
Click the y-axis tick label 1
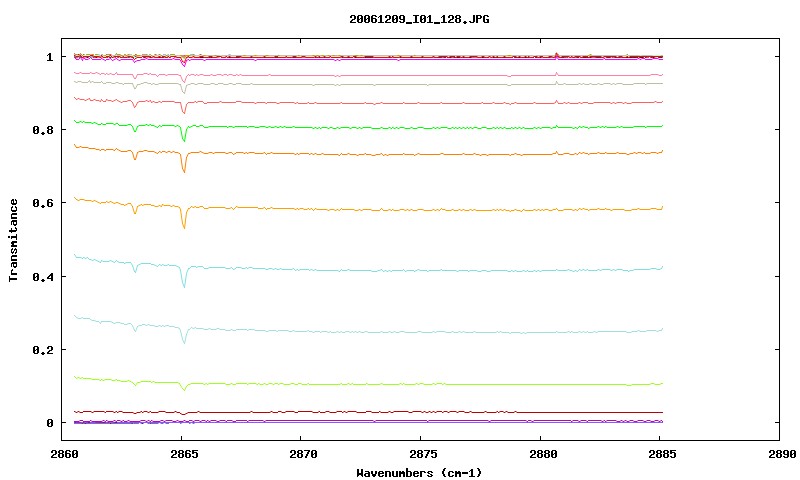(49, 57)
